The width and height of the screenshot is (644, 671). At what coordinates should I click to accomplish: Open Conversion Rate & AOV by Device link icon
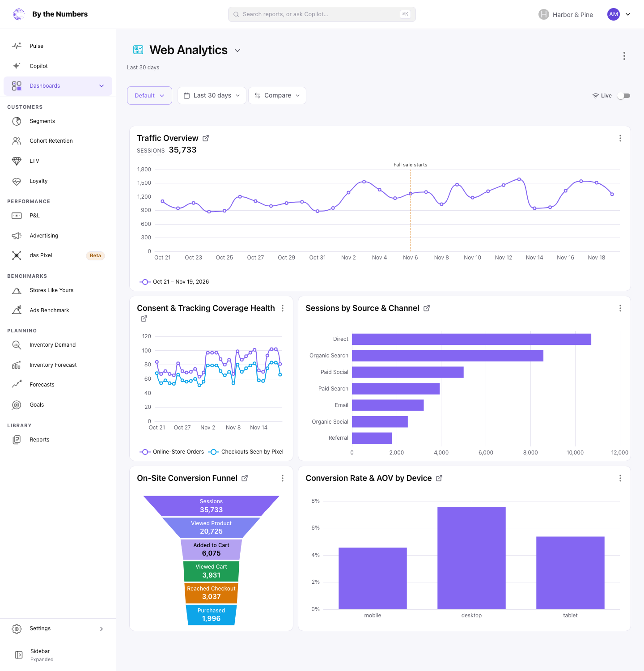click(x=439, y=478)
